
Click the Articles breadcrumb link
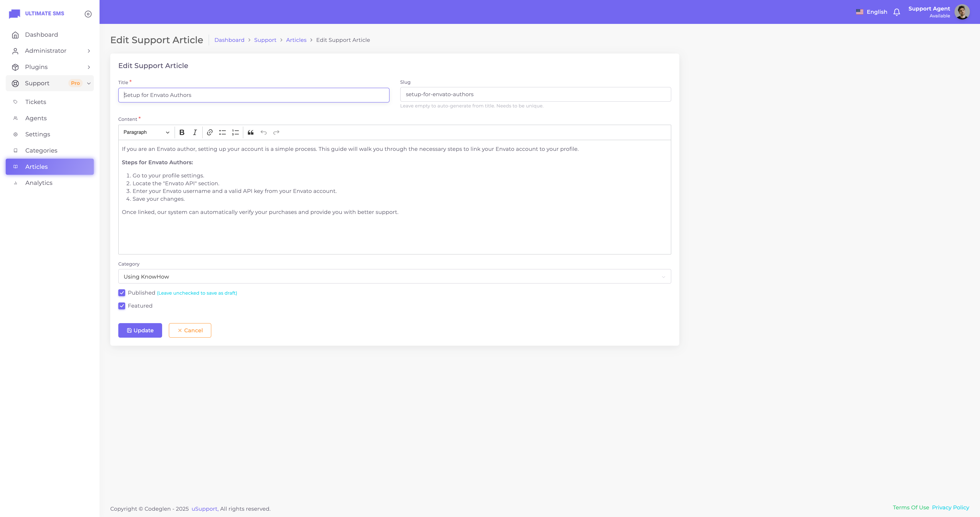296,40
